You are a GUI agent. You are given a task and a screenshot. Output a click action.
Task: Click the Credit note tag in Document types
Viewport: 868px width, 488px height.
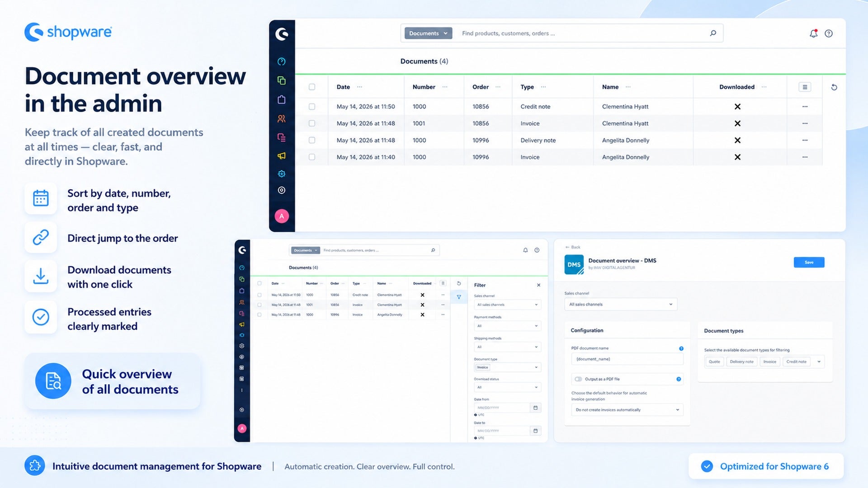point(796,361)
